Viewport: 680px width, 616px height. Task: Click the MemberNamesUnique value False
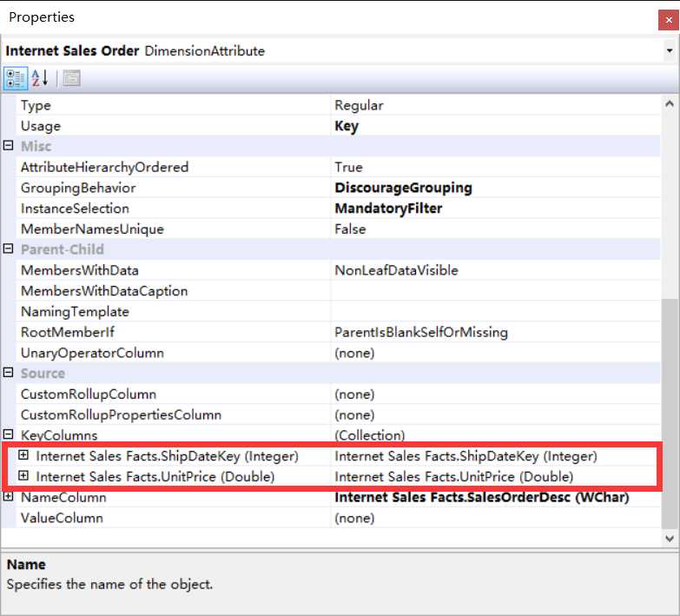pos(350,229)
